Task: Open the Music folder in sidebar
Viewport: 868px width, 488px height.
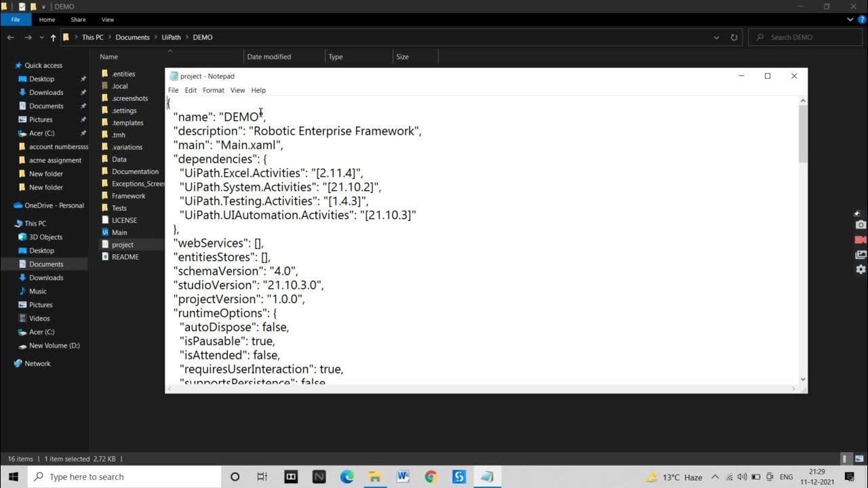Action: pos(38,291)
